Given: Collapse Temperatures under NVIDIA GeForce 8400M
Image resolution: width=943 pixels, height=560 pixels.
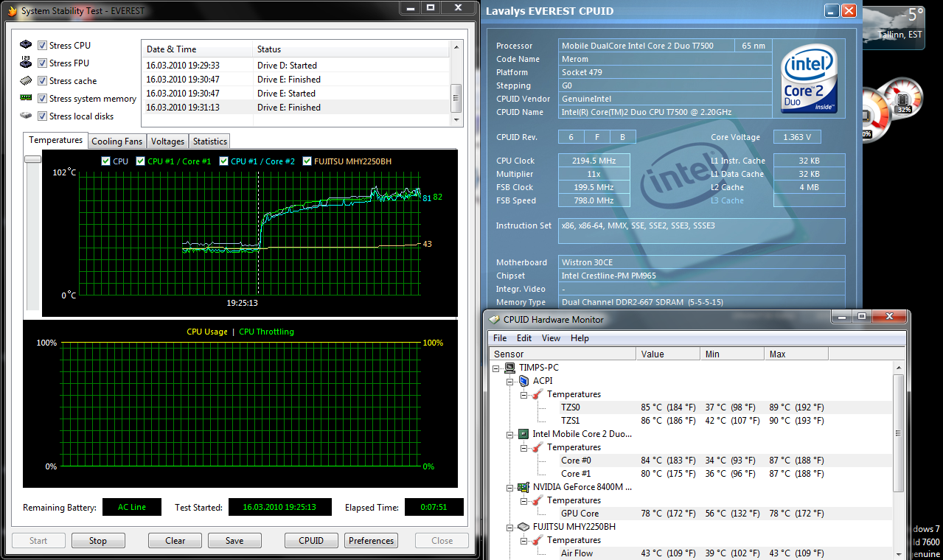Looking at the screenshot, I should click(523, 500).
